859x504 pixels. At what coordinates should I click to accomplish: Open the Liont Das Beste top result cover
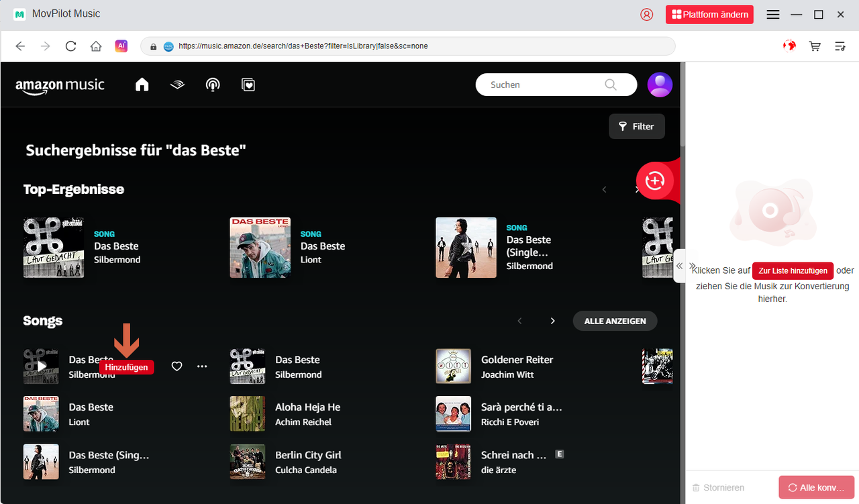click(260, 248)
